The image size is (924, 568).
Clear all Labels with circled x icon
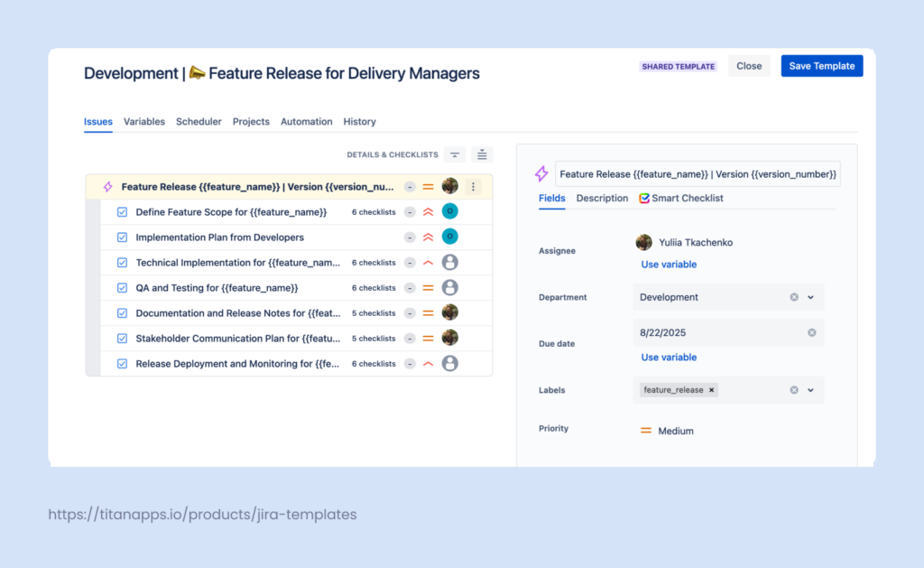794,390
